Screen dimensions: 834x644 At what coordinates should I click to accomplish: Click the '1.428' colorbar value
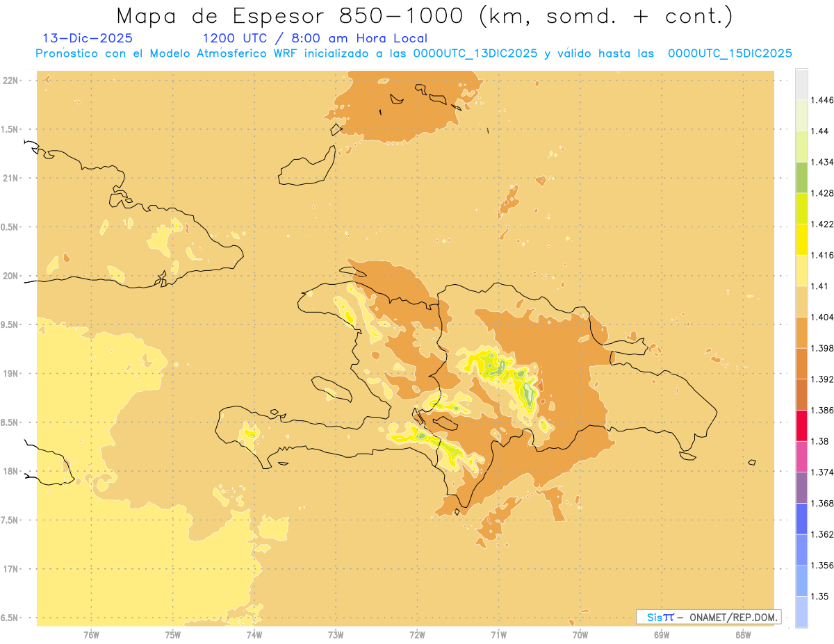823,193
